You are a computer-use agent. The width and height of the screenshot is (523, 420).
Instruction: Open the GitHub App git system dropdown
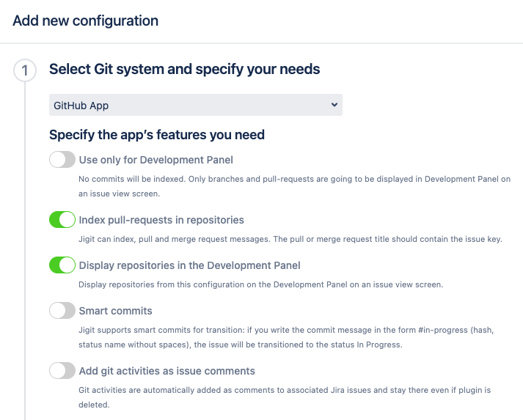click(195, 105)
